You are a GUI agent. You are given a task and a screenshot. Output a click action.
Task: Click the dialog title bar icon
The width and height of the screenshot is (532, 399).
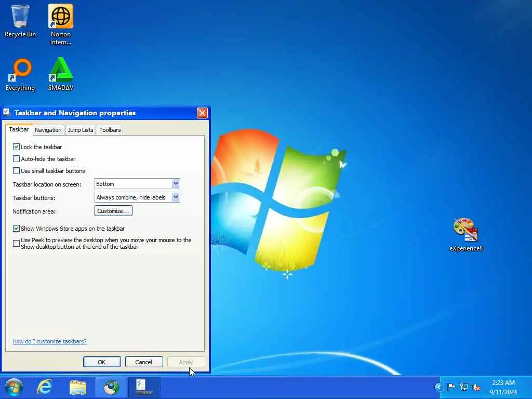pos(7,112)
